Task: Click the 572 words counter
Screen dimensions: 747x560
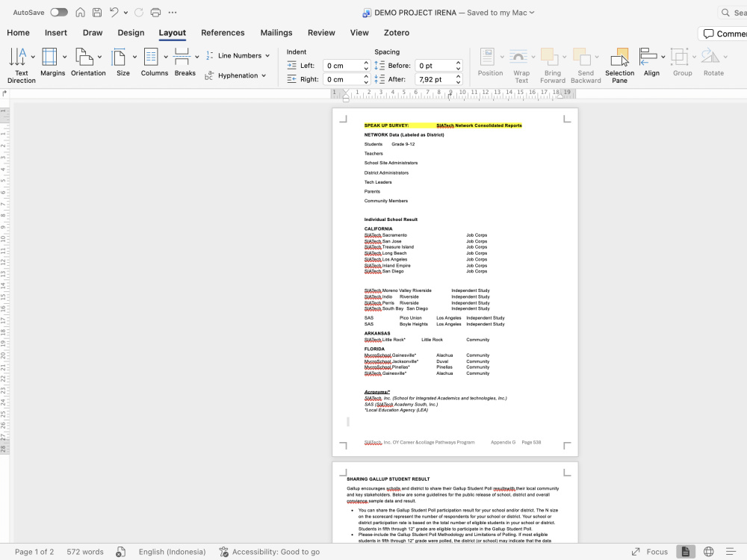Action: [85, 552]
